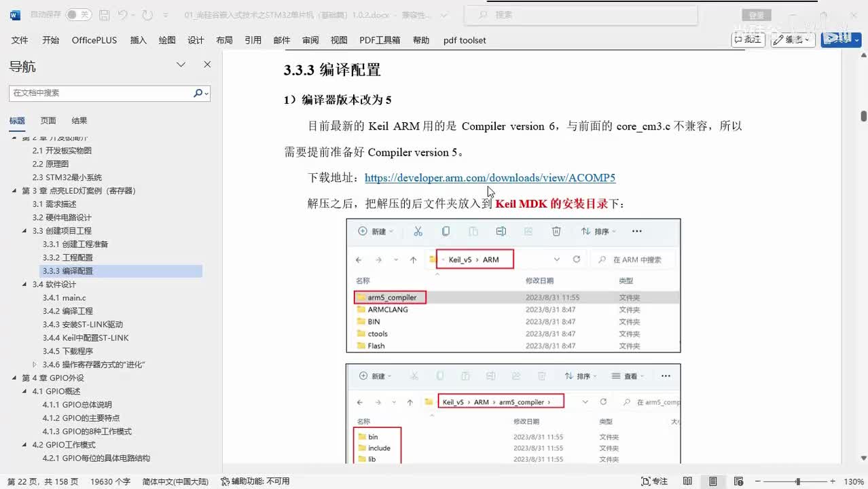Click the first Explorer screenshot image in document

pos(513,285)
